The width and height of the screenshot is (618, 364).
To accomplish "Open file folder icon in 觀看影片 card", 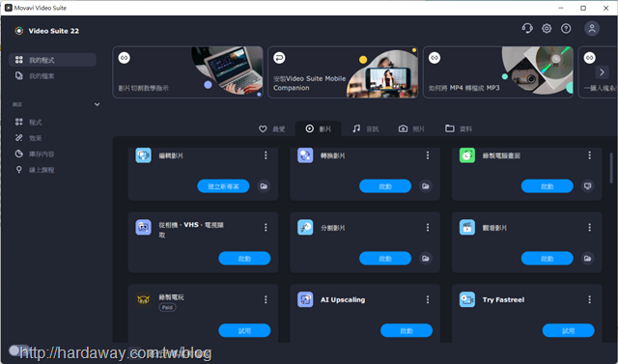I will coord(588,259).
